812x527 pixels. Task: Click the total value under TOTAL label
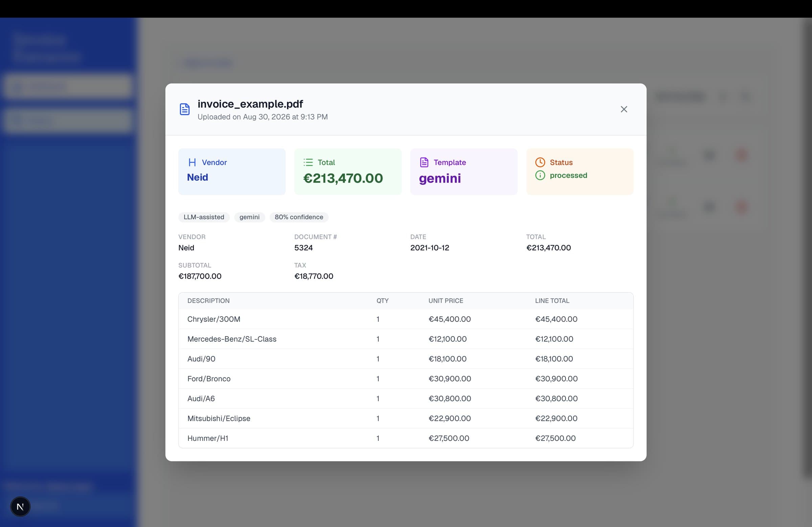coord(548,248)
